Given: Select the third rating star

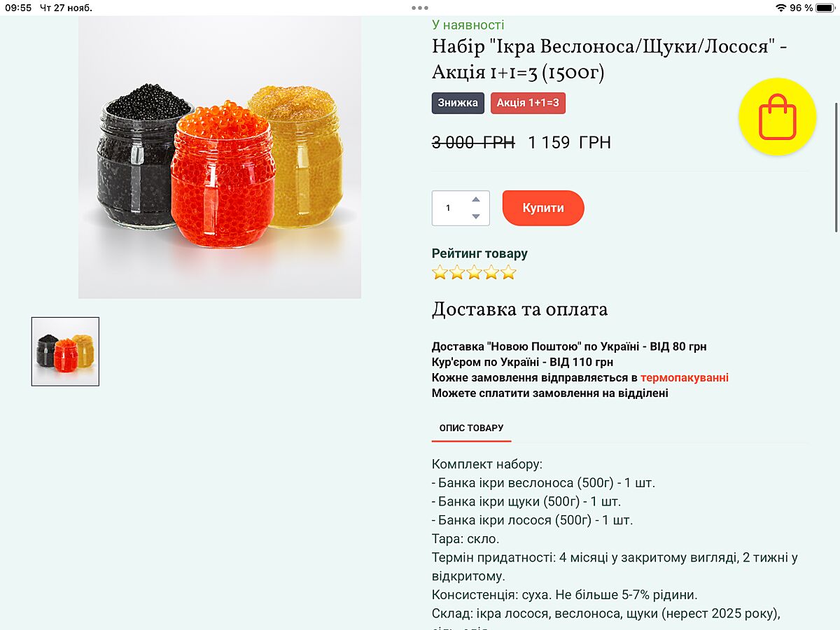Looking at the screenshot, I should [x=474, y=273].
